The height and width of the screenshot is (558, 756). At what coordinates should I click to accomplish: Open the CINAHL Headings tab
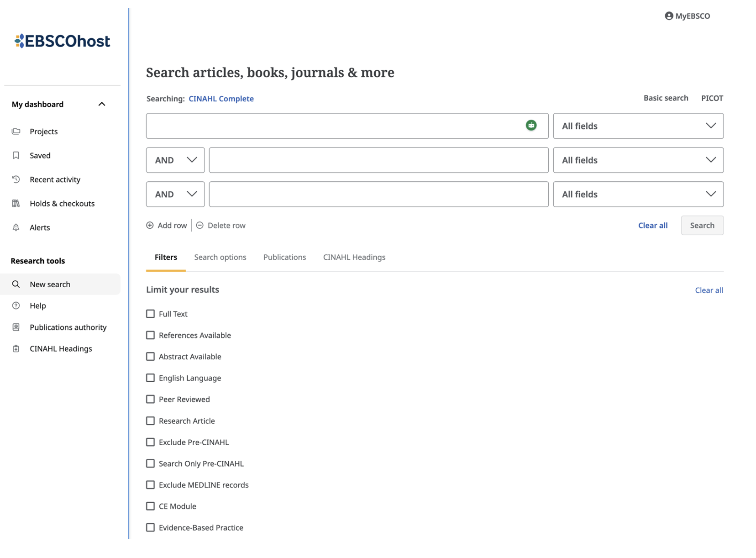click(354, 258)
